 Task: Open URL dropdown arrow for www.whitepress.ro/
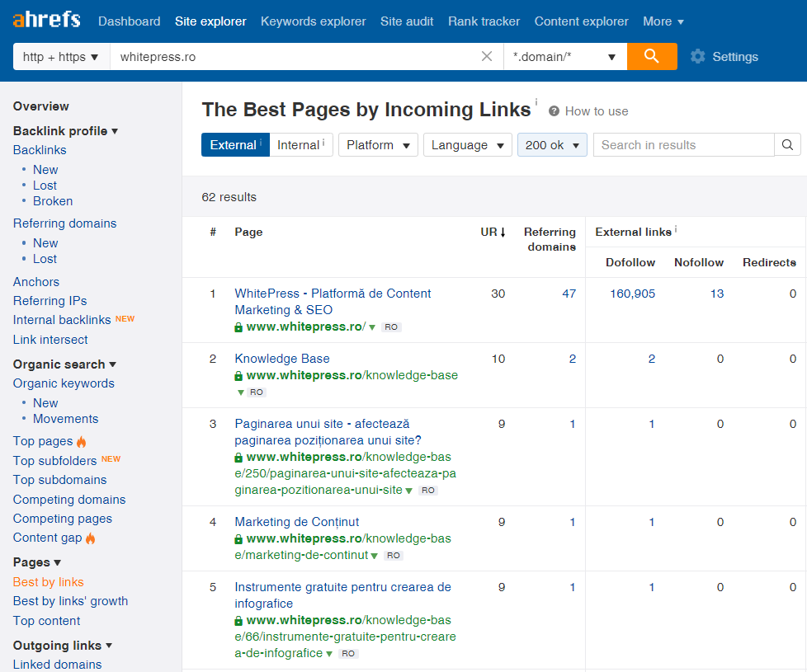click(372, 327)
